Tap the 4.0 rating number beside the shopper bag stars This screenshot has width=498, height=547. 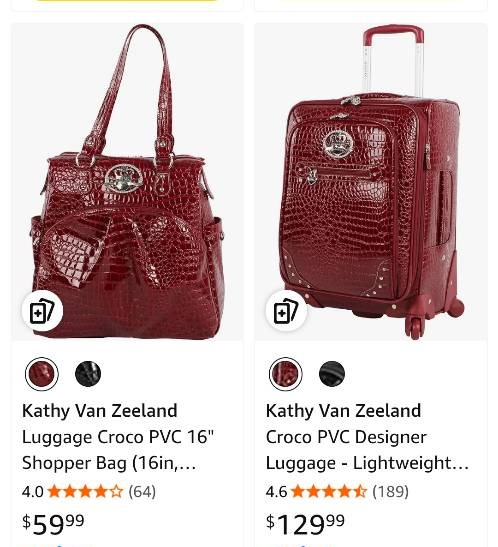coord(32,492)
